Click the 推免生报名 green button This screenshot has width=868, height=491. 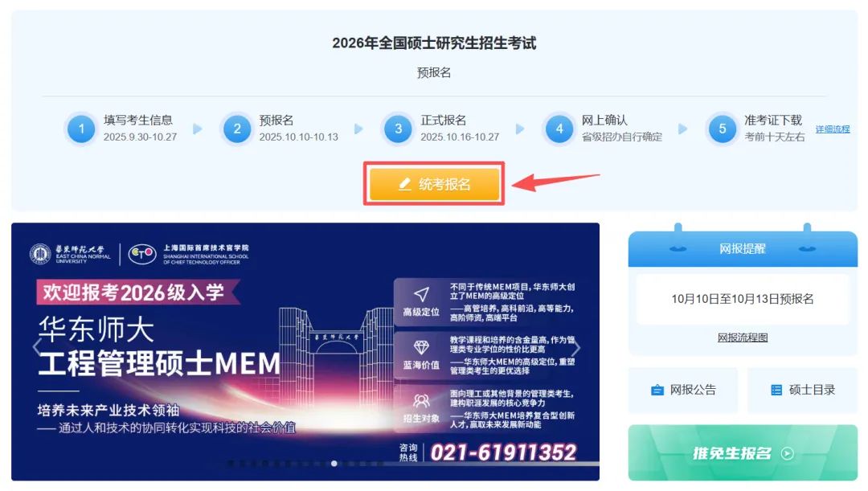pos(743,452)
